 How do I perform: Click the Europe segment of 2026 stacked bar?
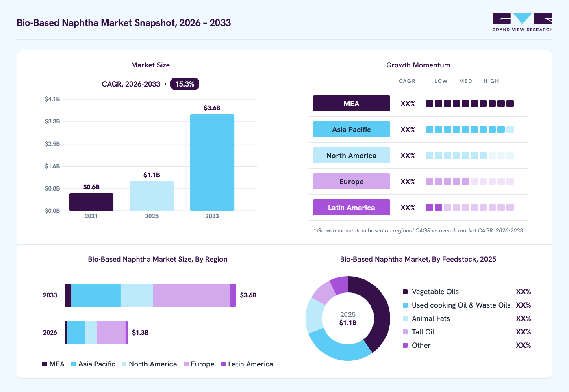click(111, 332)
